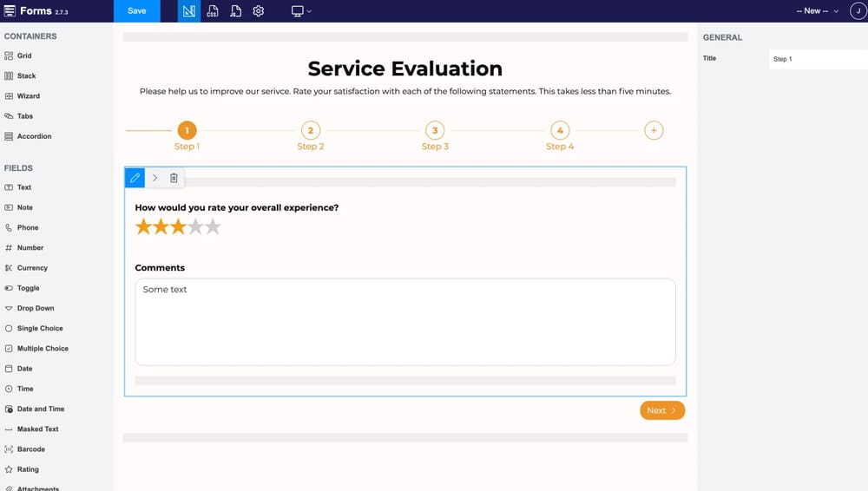Expand the New form selector dropdown
Screen dimensions: 868x491
[x=818, y=11]
